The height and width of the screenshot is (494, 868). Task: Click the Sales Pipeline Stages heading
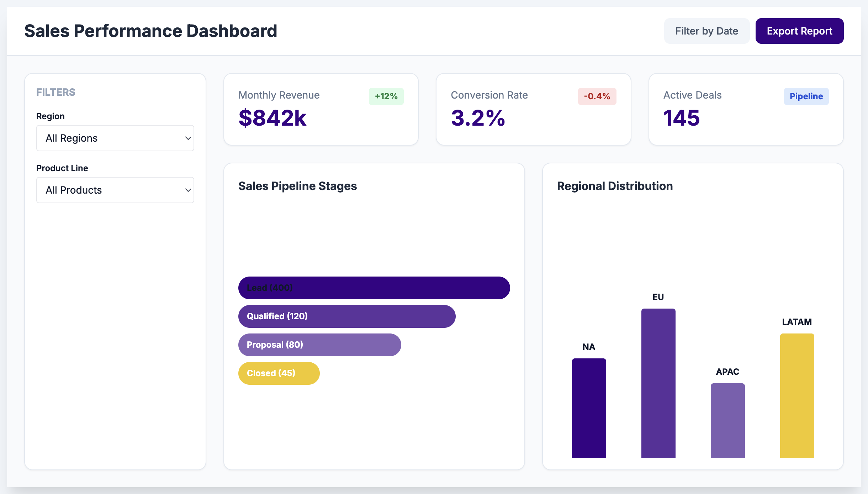coord(297,186)
